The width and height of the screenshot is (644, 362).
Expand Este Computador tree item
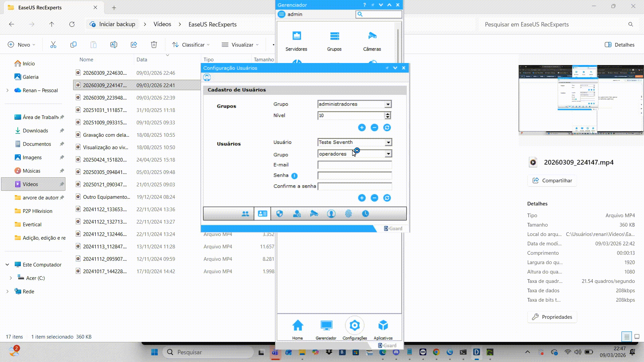[7, 265]
